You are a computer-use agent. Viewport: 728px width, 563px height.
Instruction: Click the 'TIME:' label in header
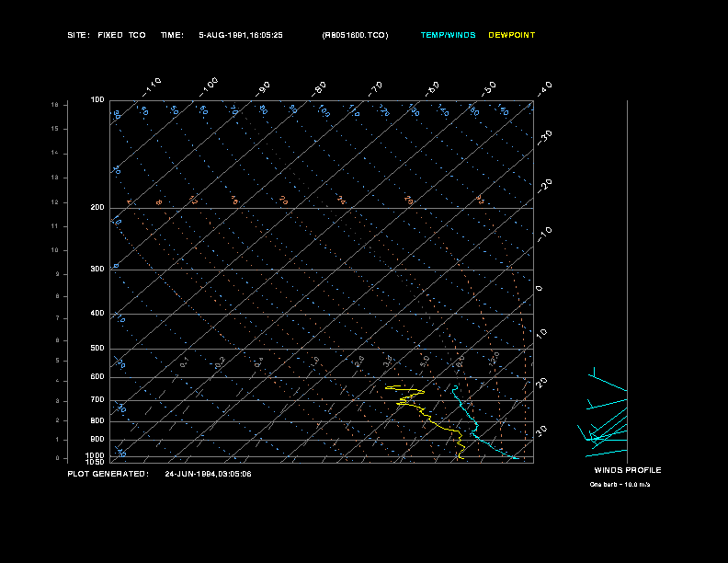172,35
